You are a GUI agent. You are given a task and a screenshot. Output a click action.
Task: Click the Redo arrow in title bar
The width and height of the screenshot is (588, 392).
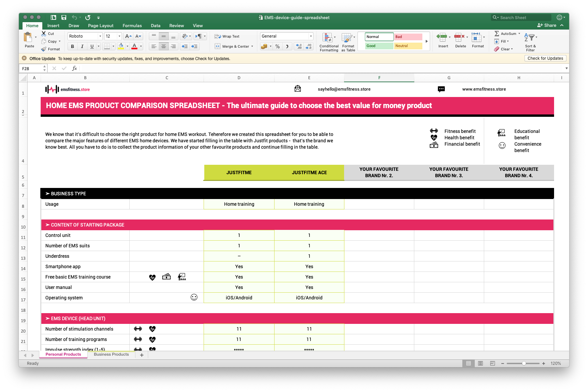tap(88, 17)
